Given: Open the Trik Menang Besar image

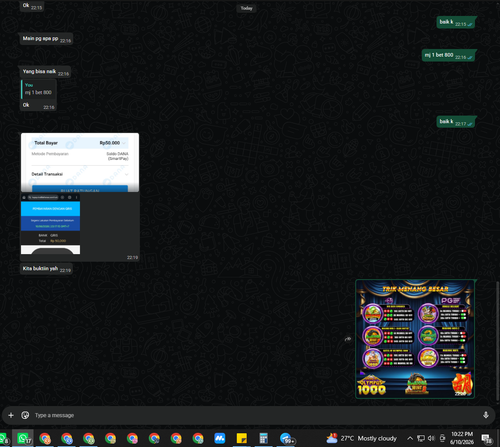Looking at the screenshot, I should coord(415,339).
